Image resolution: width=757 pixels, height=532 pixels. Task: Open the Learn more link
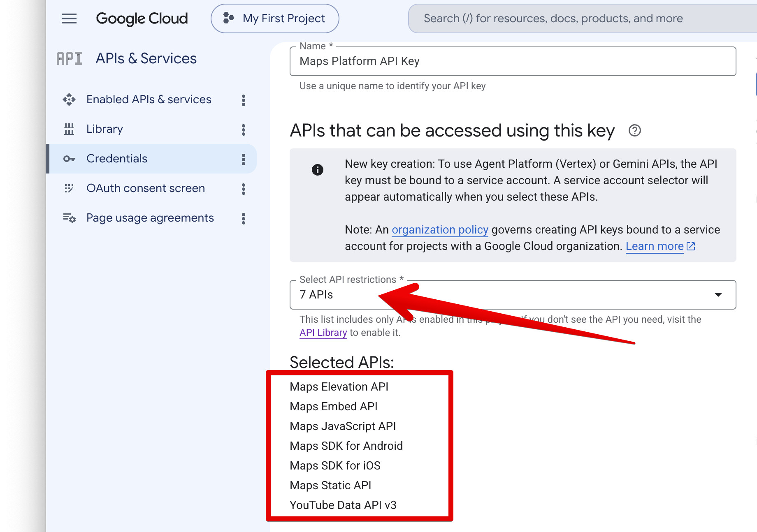click(x=655, y=246)
